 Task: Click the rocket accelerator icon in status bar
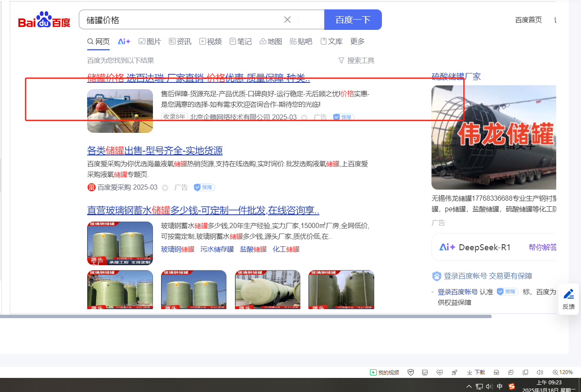pos(455,372)
